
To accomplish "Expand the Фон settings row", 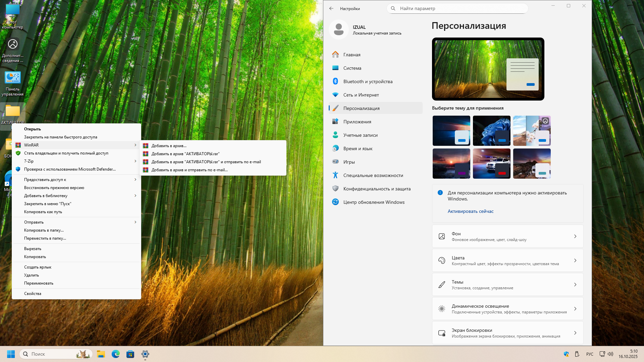I will point(507,236).
